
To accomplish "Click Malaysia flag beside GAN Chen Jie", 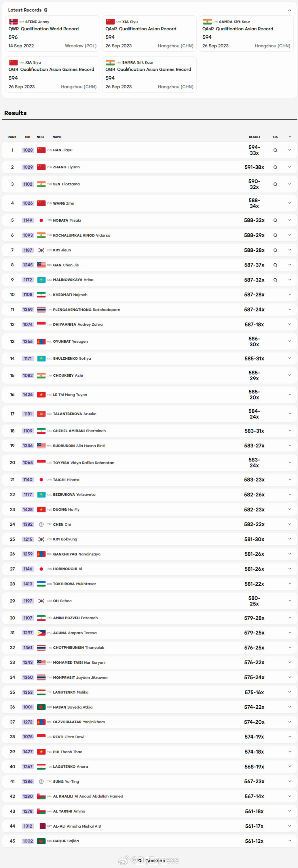I will point(41,265).
